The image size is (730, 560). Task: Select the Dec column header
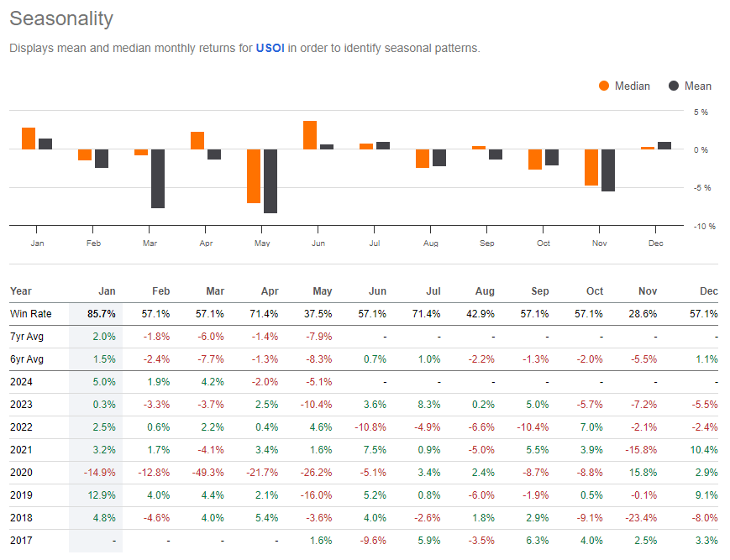708,290
